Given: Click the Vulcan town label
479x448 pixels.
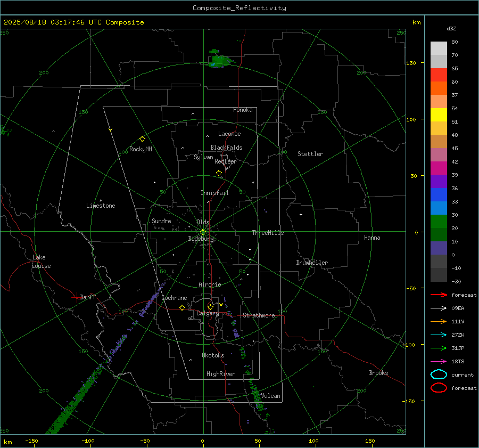Looking at the screenshot, I should click(x=270, y=396).
